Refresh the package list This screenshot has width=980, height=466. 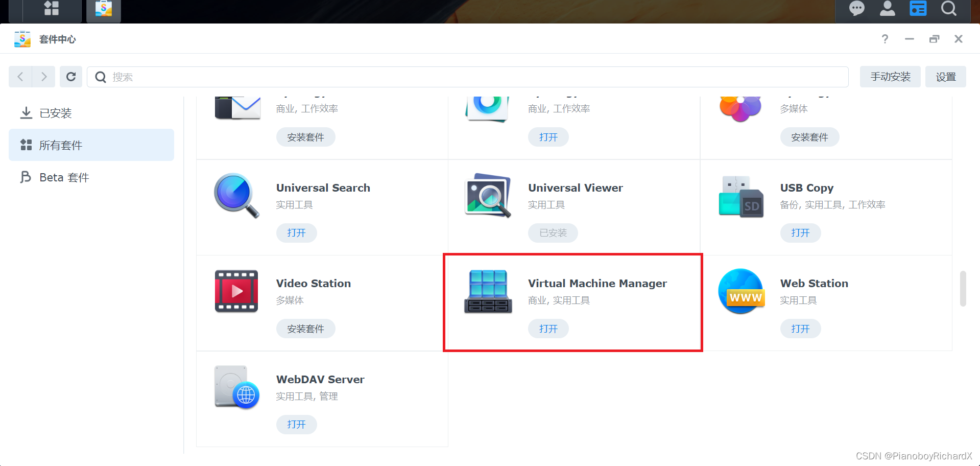pyautogui.click(x=71, y=77)
